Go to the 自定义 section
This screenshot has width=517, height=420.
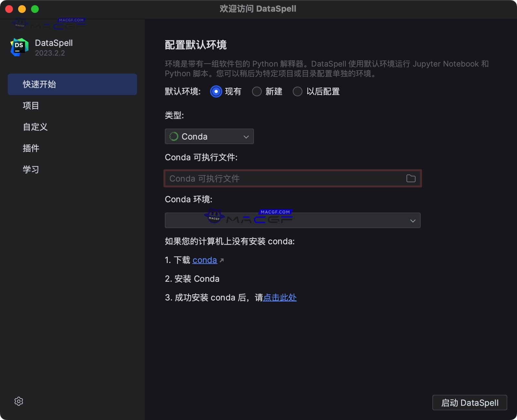point(35,127)
